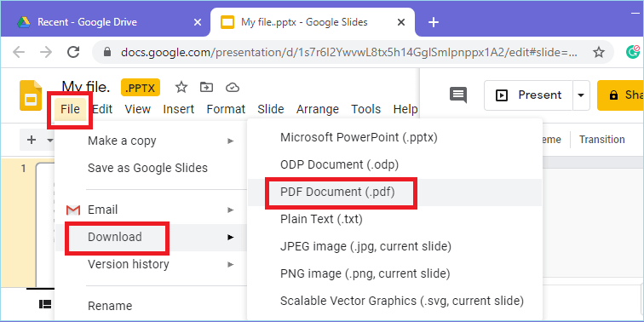Open the Slide menu
This screenshot has width=644, height=322.
(271, 109)
